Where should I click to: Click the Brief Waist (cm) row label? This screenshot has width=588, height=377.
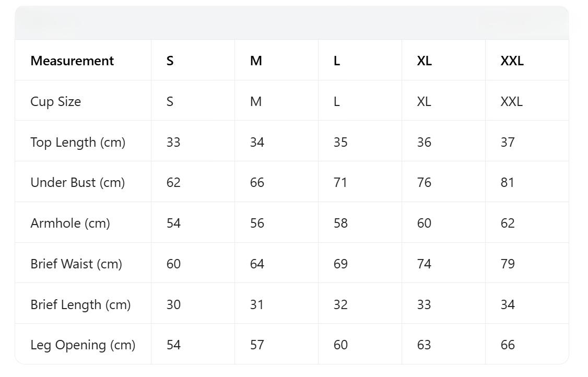(76, 264)
